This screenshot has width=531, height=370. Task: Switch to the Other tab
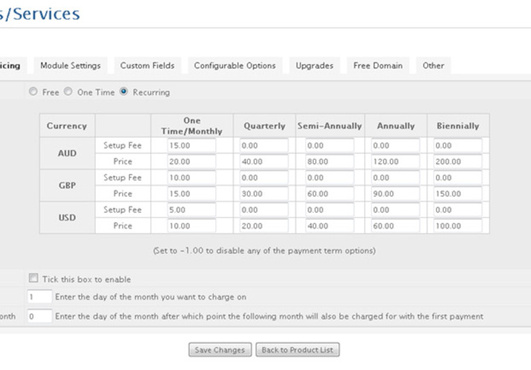433,66
